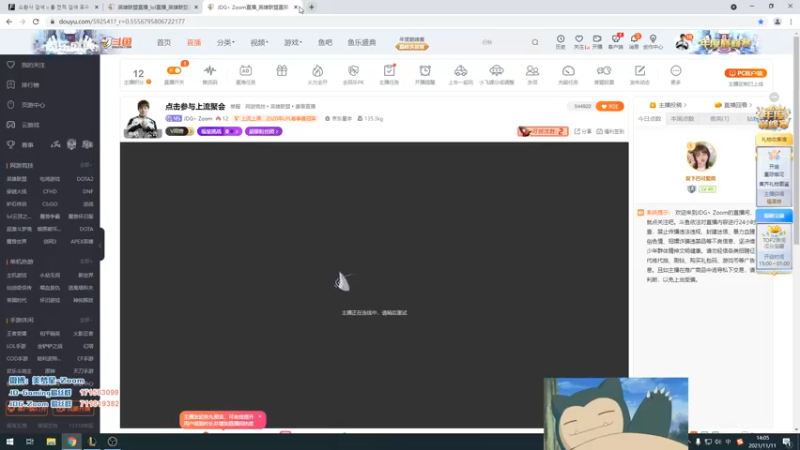Open the CFHD link in sidebar
The image size is (800, 450).
click(50, 191)
